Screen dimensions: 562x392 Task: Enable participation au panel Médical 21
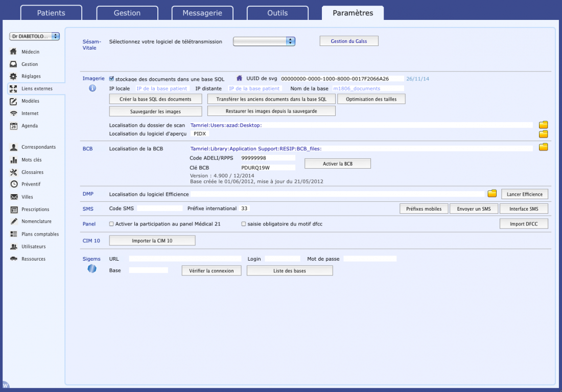pyautogui.click(x=111, y=224)
